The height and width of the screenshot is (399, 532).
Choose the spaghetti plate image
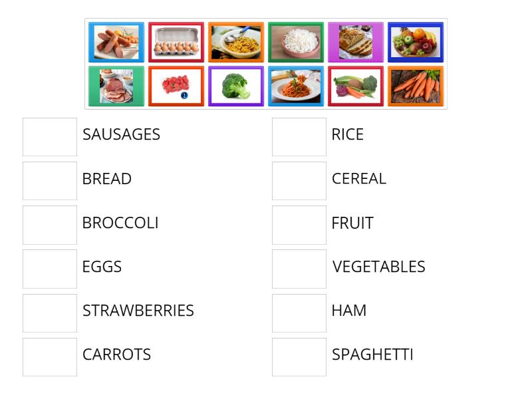(x=295, y=86)
